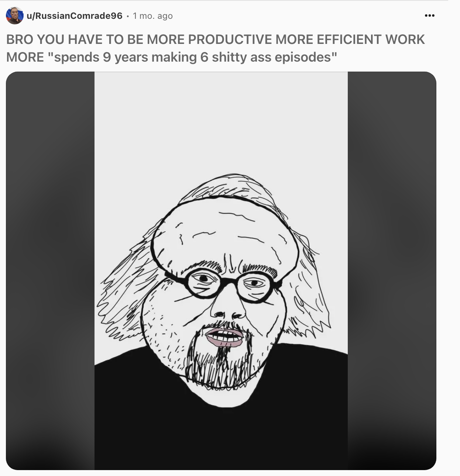Click the left dark blurred image margin
The height and width of the screenshot is (476, 460).
[50, 271]
